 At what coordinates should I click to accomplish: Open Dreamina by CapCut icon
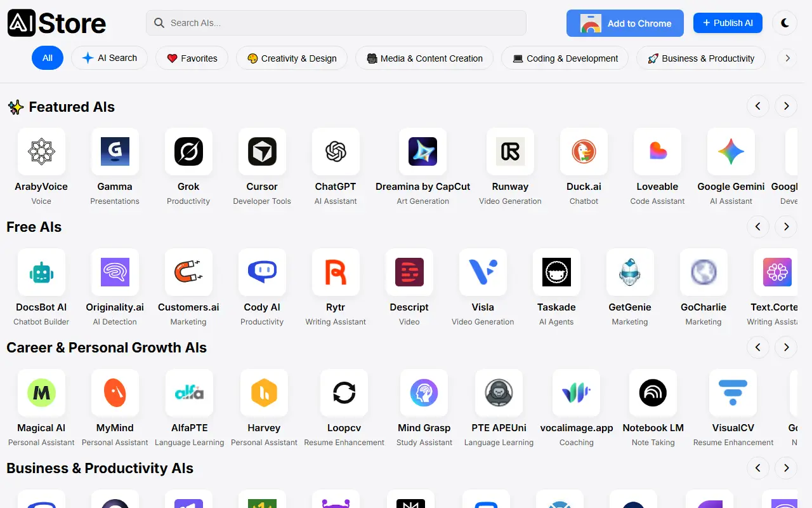point(422,152)
